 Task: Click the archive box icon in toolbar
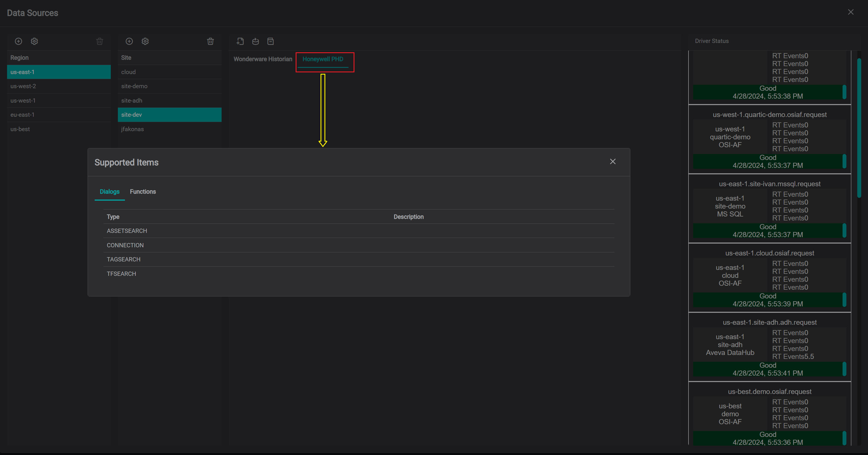pos(270,41)
